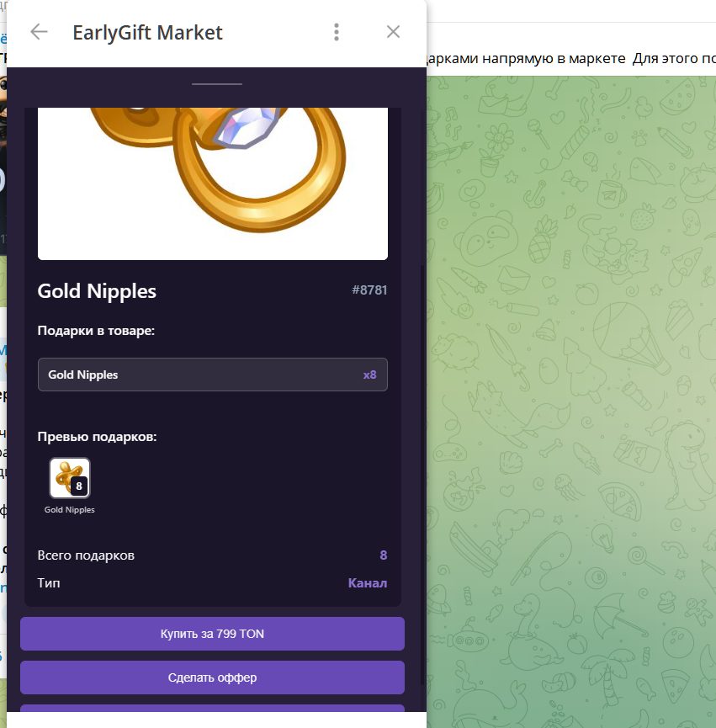Buy the item for 799 TON
The height and width of the screenshot is (728, 716).
[x=212, y=634]
